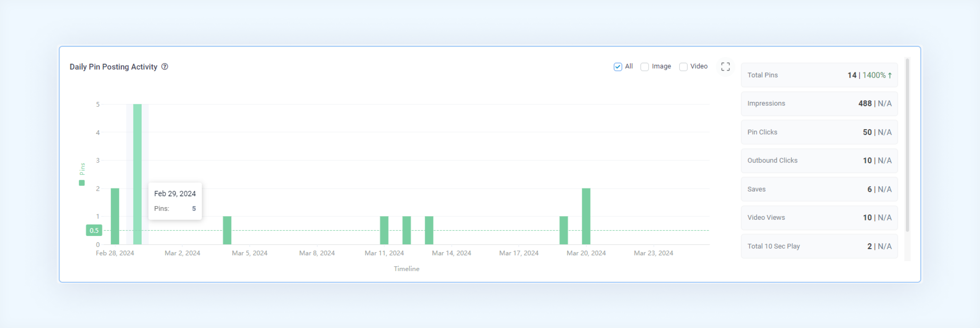This screenshot has height=328, width=980.
Task: Enable the Image filter checkbox
Action: 644,66
